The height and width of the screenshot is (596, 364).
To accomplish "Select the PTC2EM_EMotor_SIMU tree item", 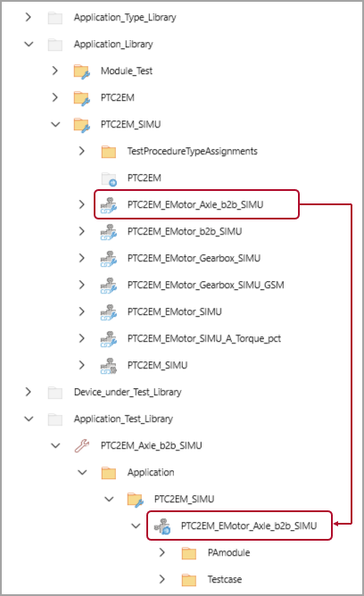I will tap(174, 312).
